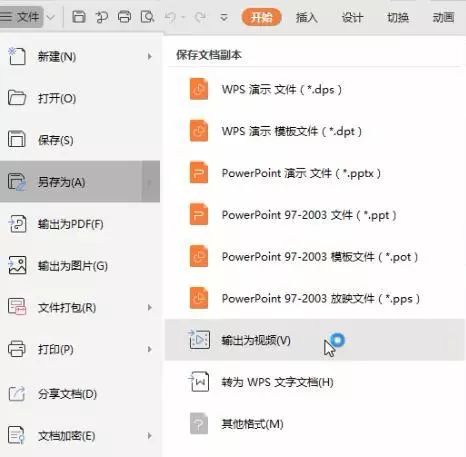This screenshot has height=457, width=466.
Task: Click the print icon in top toolbar
Action: 124,17
